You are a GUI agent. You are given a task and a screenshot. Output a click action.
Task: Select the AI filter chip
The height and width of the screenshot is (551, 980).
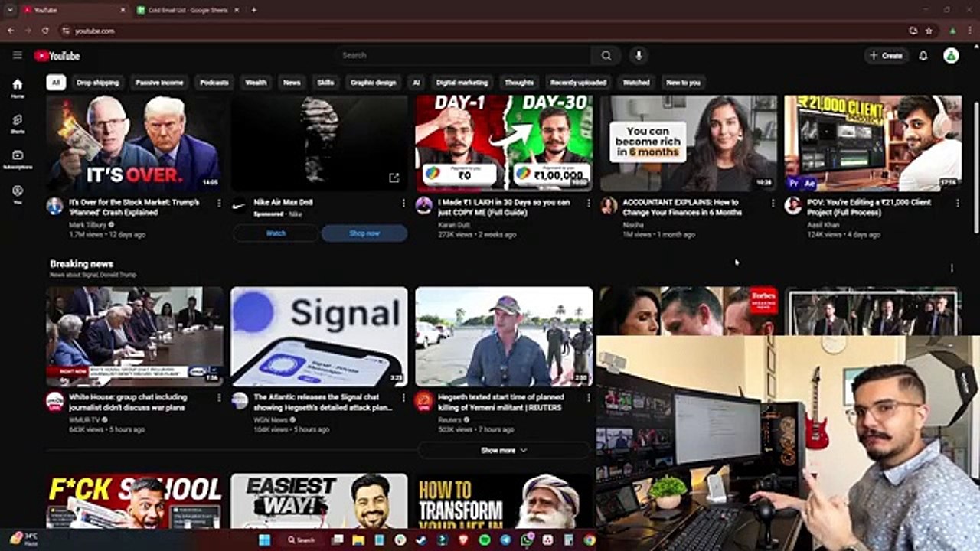point(416,83)
